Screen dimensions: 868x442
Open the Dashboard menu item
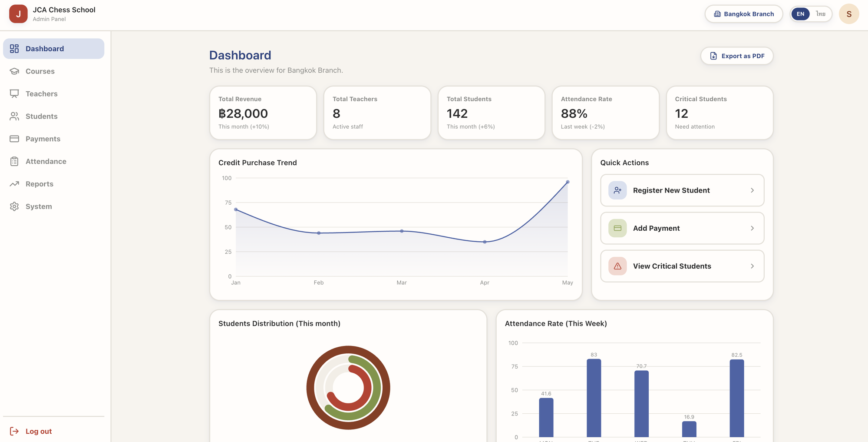(x=54, y=49)
